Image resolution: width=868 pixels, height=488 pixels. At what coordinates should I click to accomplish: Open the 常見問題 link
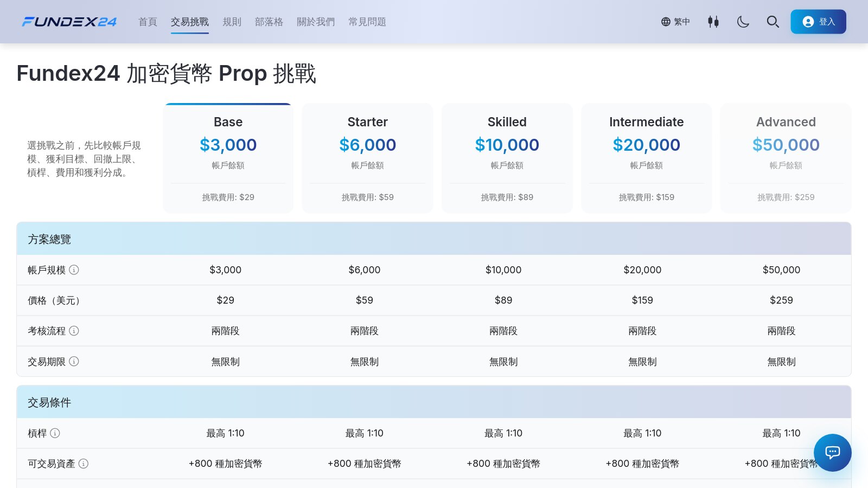point(367,22)
